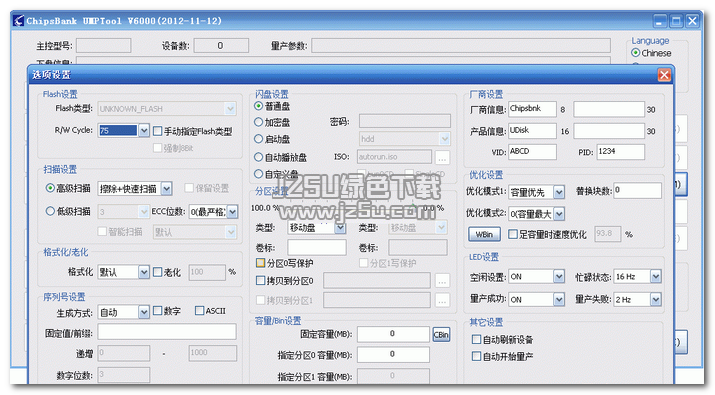Image resolution: width=715 pixels, height=395 pixels.
Task: Enable ASCII serial number checkbox
Action: point(199,311)
